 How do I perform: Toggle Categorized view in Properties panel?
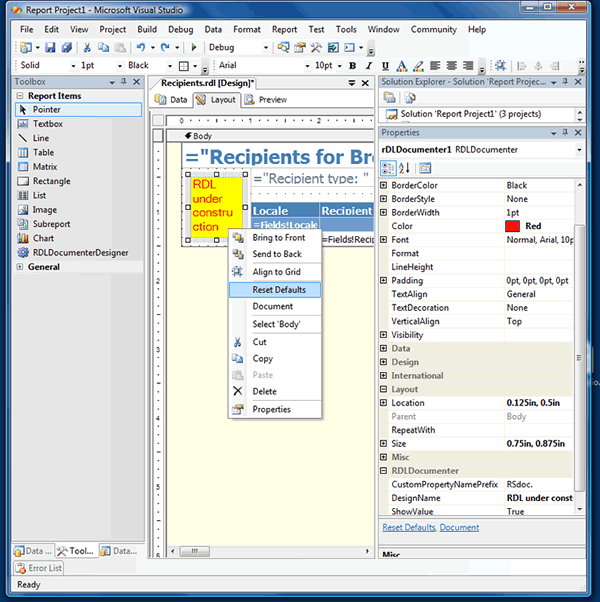[x=389, y=167]
